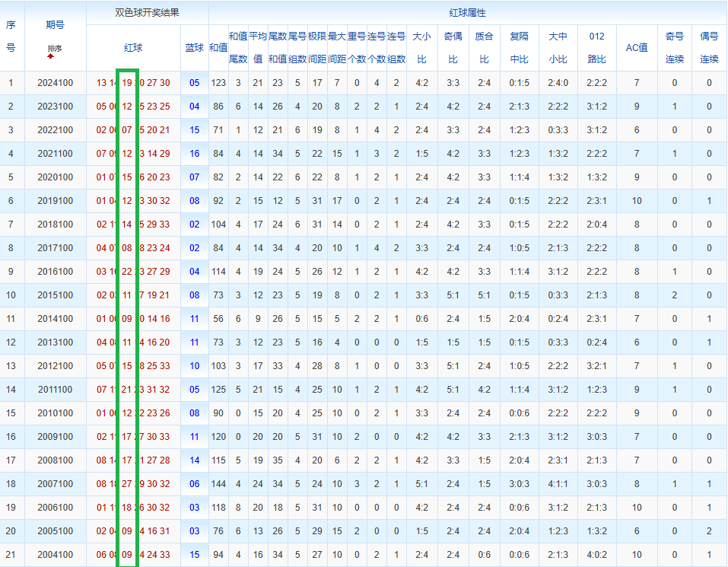Click the 奇号连续 column header

coord(675,48)
